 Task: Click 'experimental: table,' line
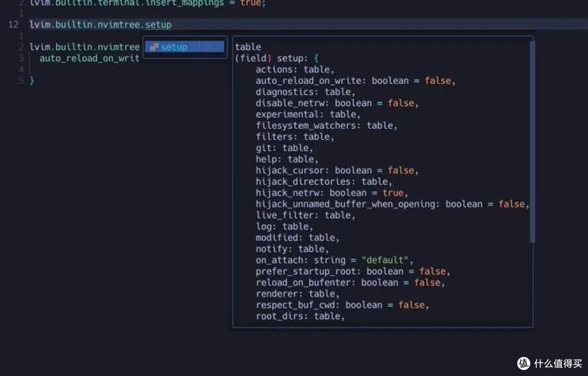(308, 114)
